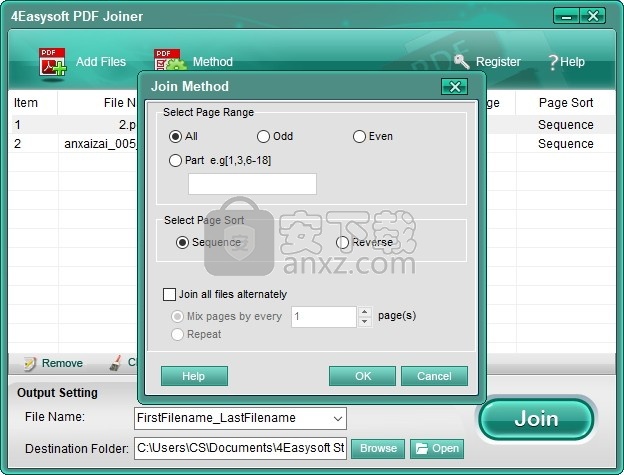Click the Destination Folder path field
Screen dimensions: 624x475
240,448
